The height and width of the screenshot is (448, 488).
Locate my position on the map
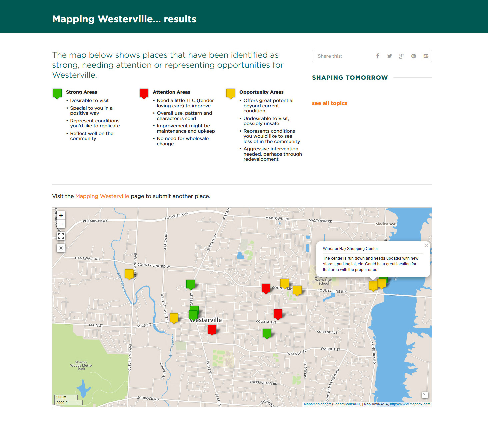(61, 248)
